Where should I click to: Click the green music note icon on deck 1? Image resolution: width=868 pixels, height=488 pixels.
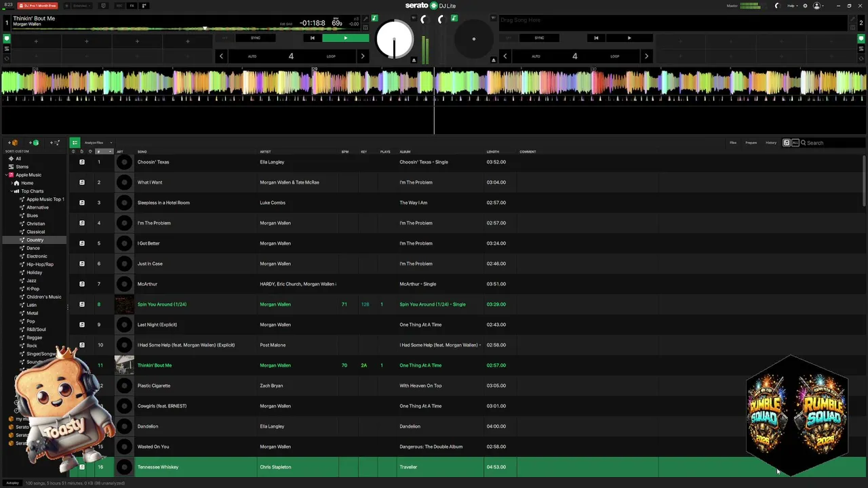pyautogui.click(x=374, y=18)
